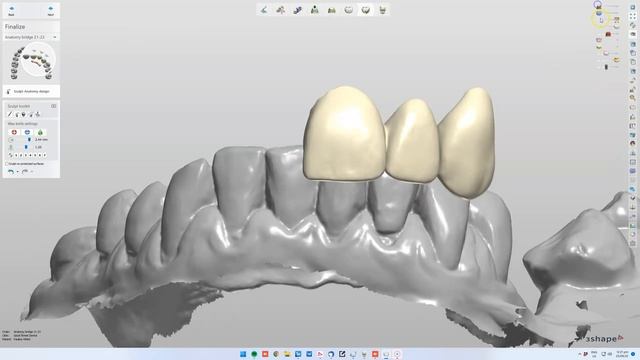Enable Sculpt on protected surfaces checkbox
The height and width of the screenshot is (360, 640).
[x=7, y=164]
